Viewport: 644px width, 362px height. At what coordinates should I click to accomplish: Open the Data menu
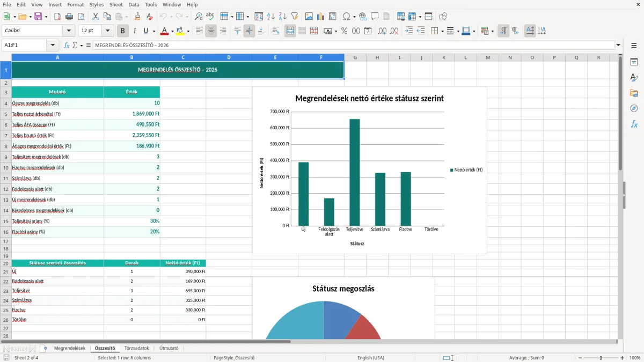(134, 4)
